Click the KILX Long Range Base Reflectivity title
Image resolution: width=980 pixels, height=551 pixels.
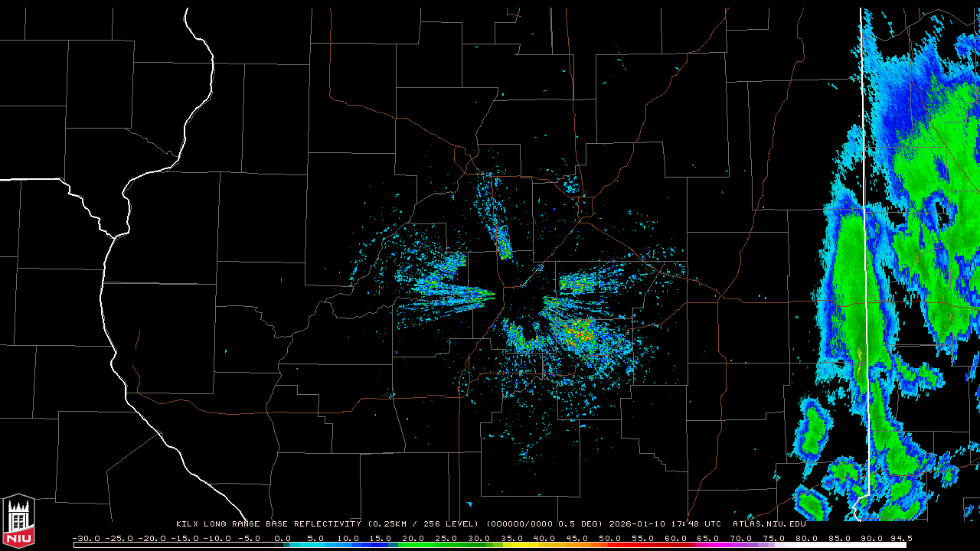268,524
